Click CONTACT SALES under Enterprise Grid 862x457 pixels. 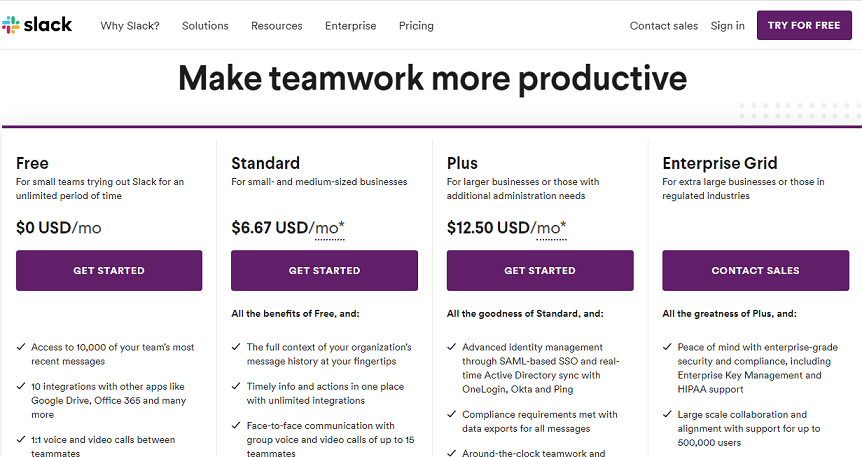[x=755, y=271]
